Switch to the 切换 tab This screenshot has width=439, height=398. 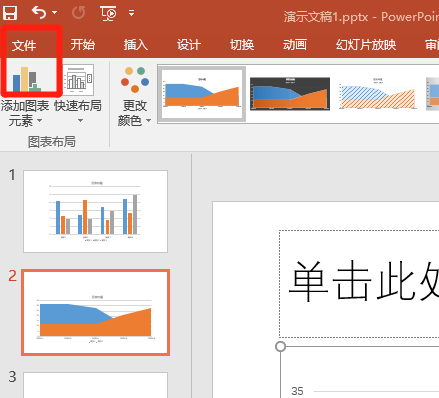click(242, 44)
